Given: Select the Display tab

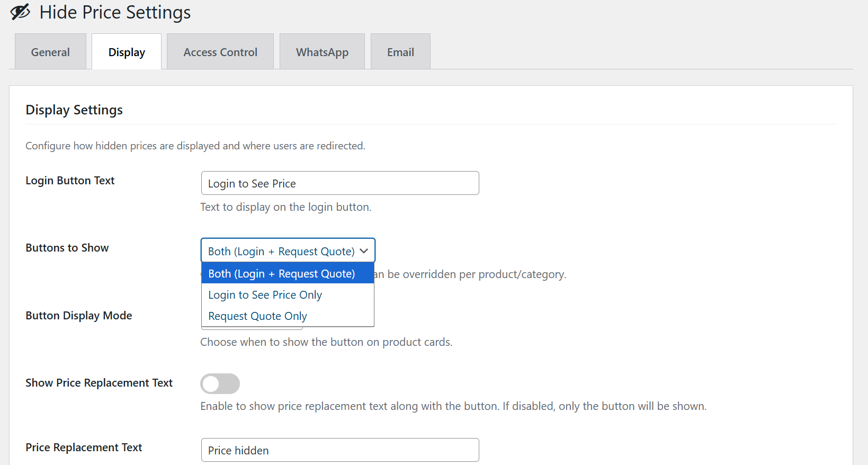Looking at the screenshot, I should (127, 52).
